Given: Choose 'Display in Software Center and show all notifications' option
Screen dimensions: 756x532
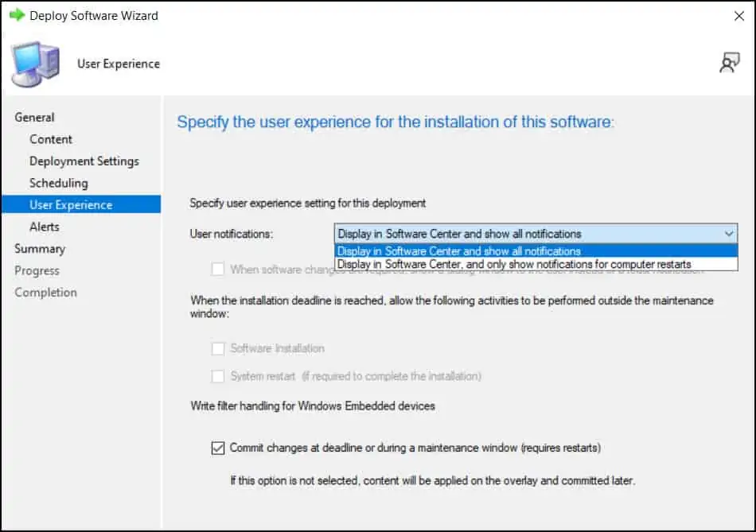Looking at the screenshot, I should tap(536, 251).
